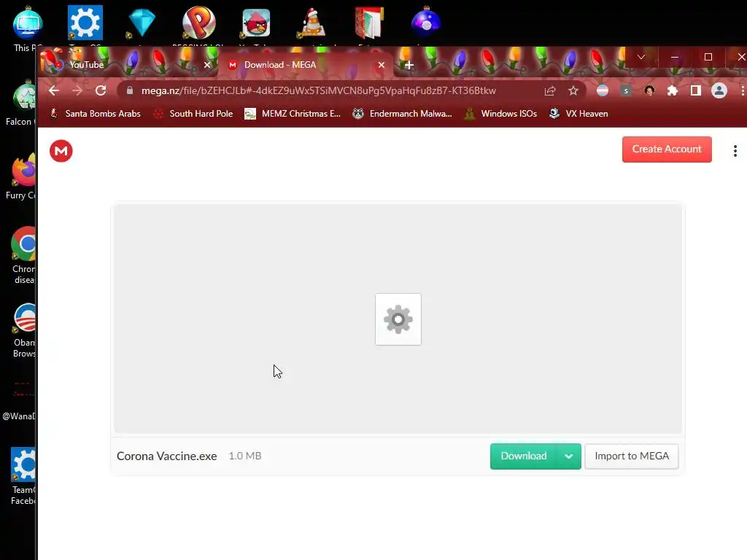Click the share page icon
Screen dimensions: 747x560
pyautogui.click(x=550, y=90)
